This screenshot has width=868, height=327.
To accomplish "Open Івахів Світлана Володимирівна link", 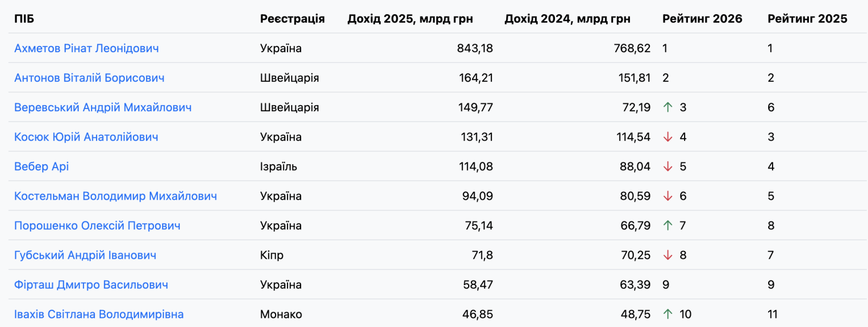I will pos(99,315).
